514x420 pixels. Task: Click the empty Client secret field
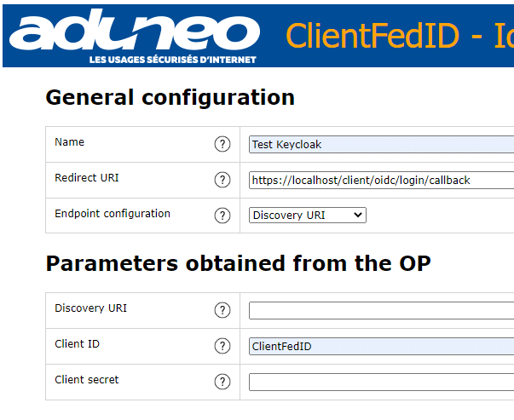pyautogui.click(x=381, y=382)
